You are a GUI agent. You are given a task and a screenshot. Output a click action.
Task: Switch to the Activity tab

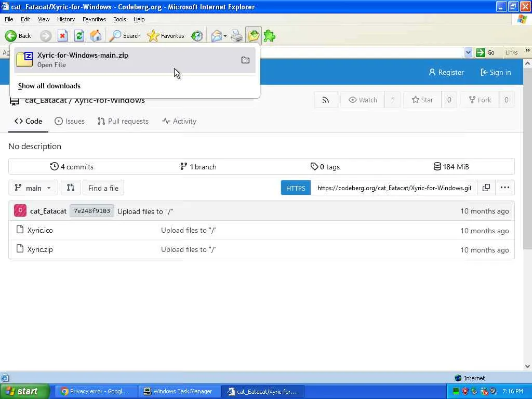click(179, 121)
